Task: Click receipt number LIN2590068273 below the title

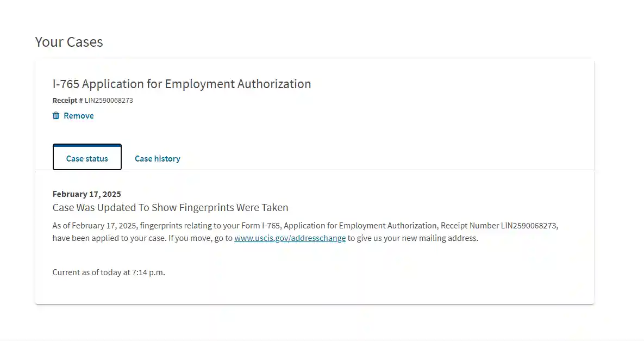Action: [x=109, y=100]
